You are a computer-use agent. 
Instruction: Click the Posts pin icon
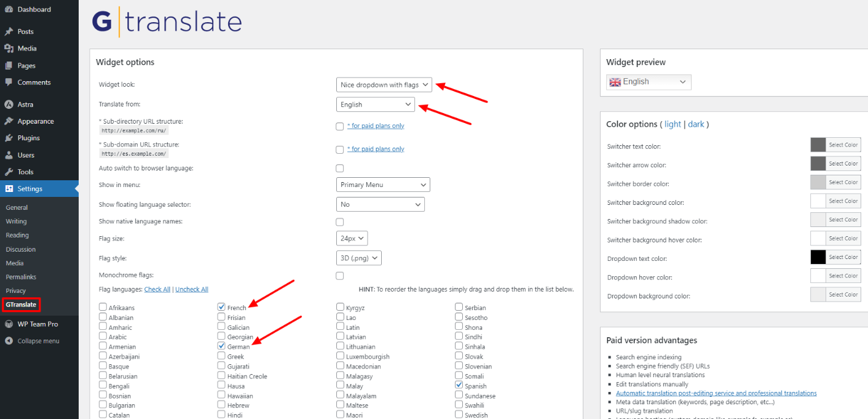[x=9, y=31]
